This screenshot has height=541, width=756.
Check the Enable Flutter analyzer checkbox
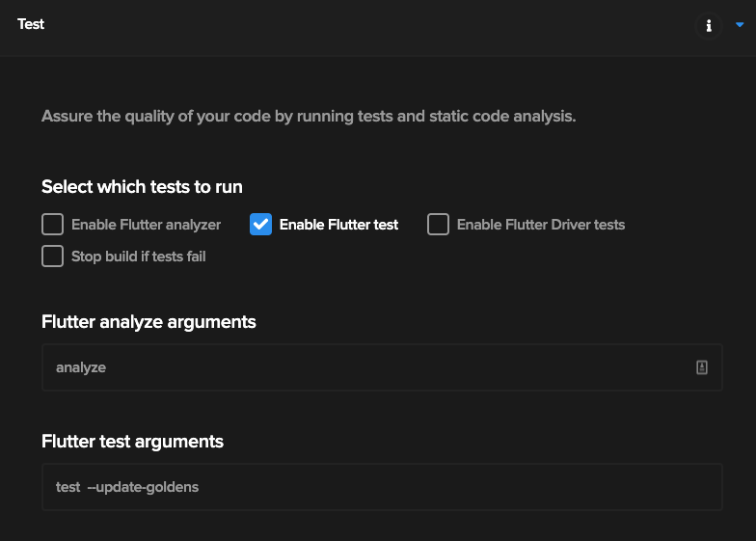pos(52,225)
